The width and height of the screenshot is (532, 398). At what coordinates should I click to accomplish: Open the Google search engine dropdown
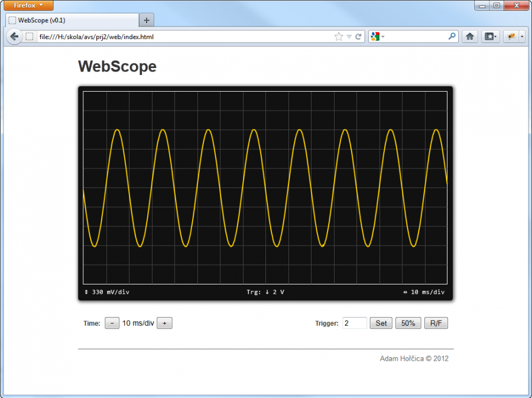tap(377, 37)
